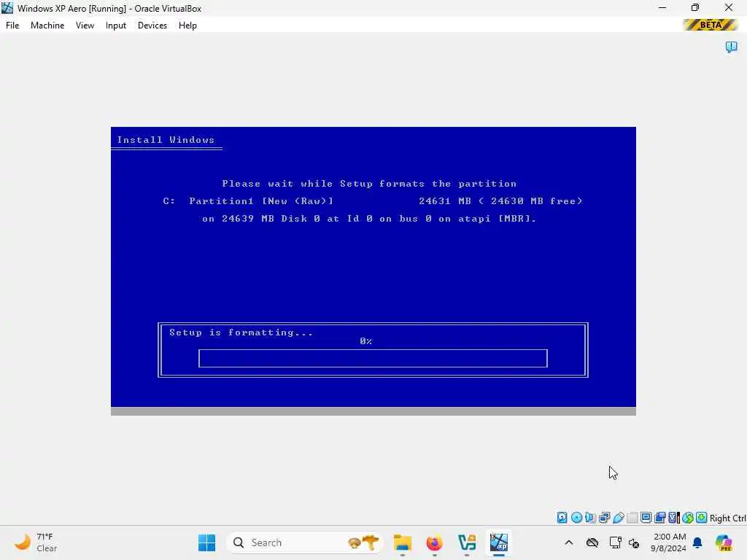The width and height of the screenshot is (747, 560).
Task: Click the 'on 24639 MB Disk 0' line
Action: pos(369,219)
